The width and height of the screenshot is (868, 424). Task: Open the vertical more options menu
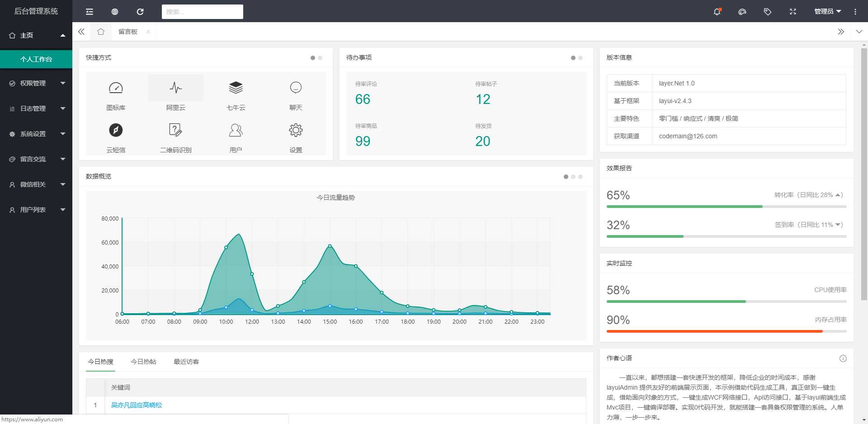pyautogui.click(x=855, y=12)
